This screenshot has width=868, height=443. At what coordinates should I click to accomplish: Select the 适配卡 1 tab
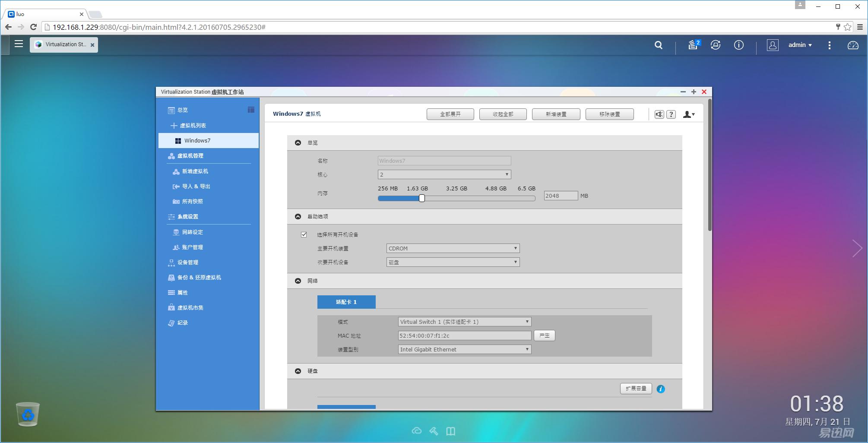click(346, 302)
